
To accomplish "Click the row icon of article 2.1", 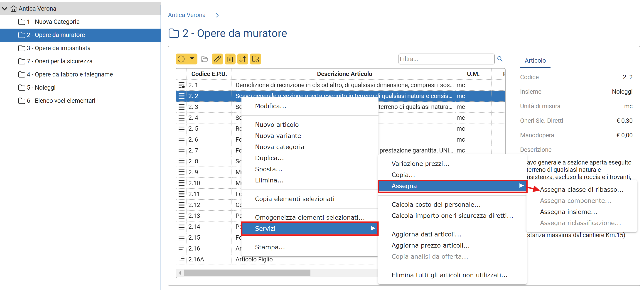I will 182,85.
